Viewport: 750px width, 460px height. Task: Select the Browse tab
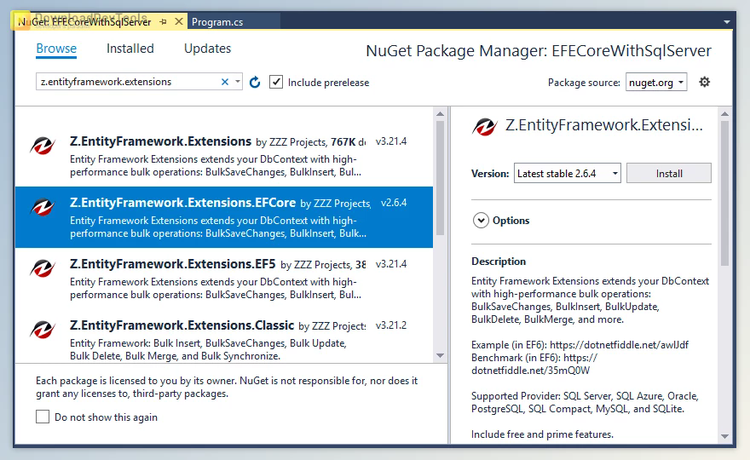(x=56, y=49)
